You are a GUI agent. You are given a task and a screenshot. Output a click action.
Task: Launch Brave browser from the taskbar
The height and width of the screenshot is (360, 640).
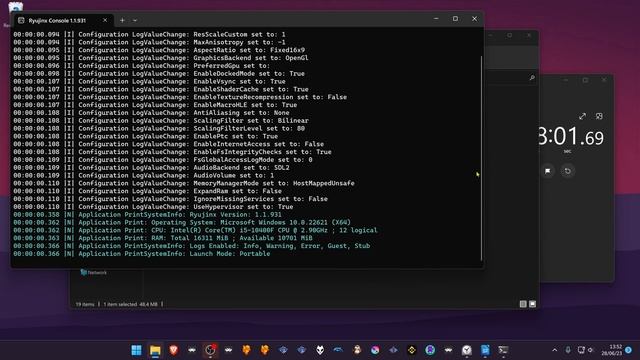[173, 350]
